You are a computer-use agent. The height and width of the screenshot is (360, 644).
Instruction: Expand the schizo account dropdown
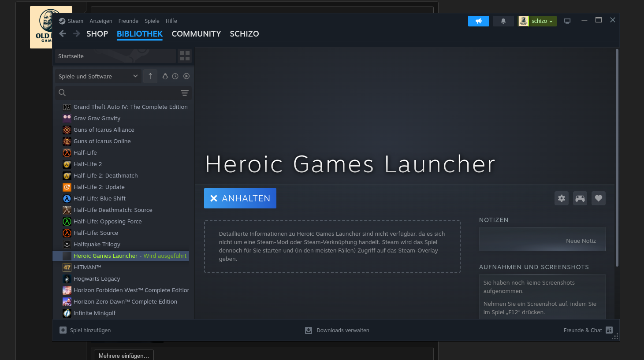537,21
